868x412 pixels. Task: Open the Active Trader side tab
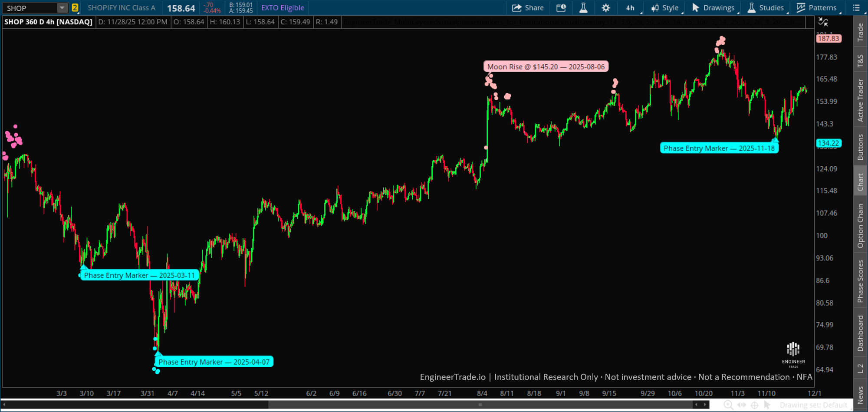coord(860,100)
